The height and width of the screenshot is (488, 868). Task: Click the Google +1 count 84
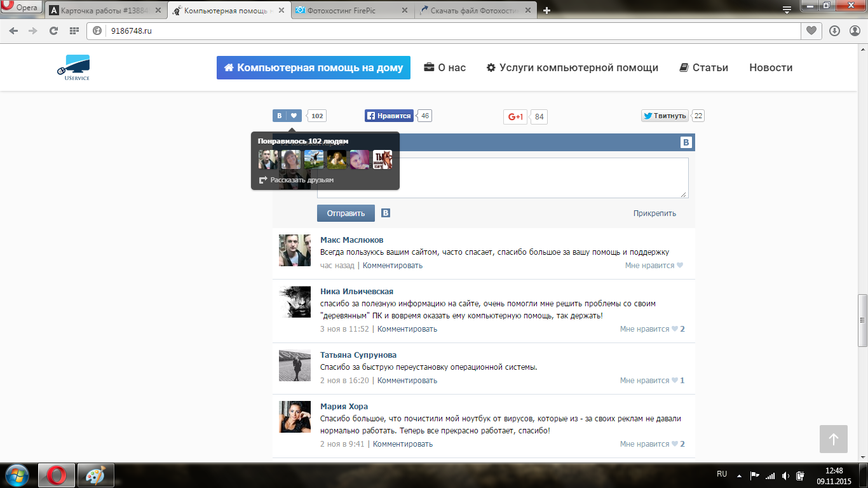pos(539,117)
